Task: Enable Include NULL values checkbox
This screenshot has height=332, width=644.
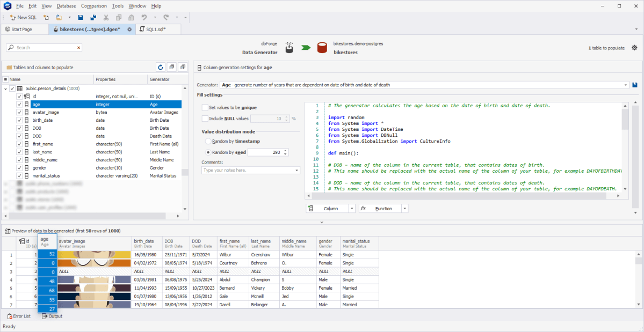Action: coord(205,119)
